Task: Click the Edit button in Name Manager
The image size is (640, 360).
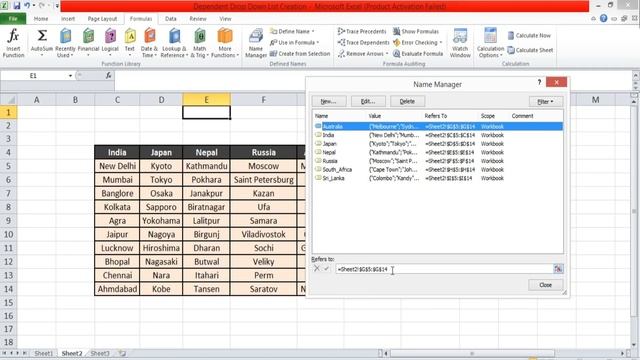Action: click(x=368, y=101)
